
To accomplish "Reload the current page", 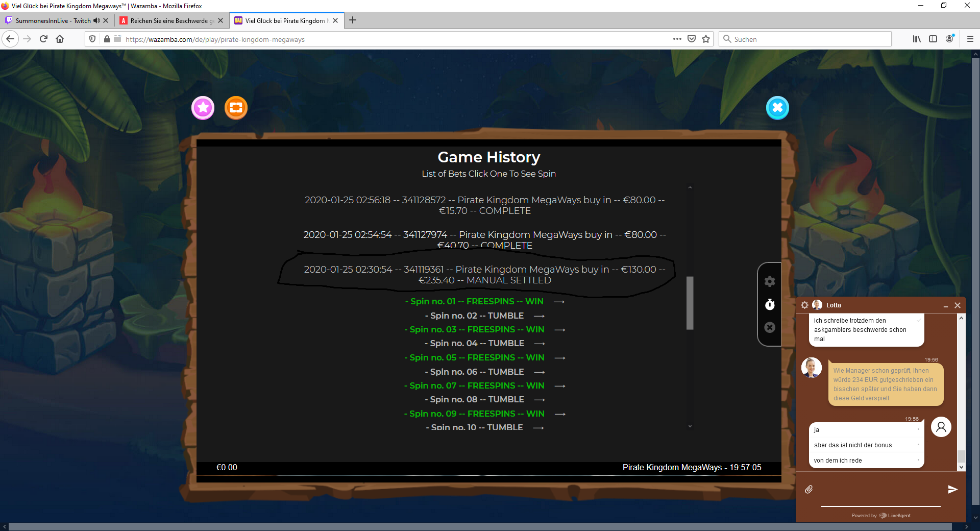I will pos(43,39).
